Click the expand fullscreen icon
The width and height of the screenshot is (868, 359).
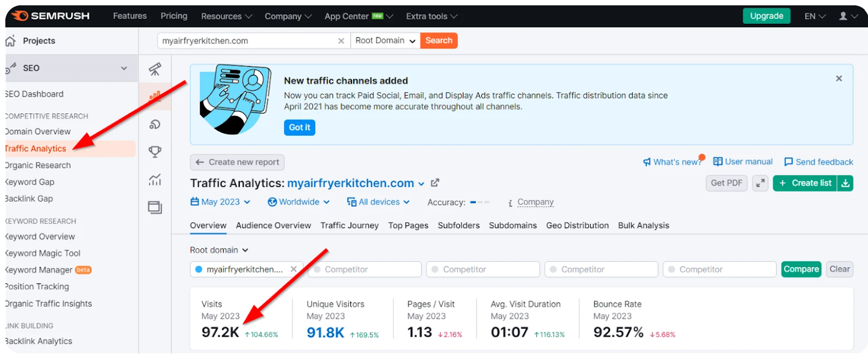760,183
